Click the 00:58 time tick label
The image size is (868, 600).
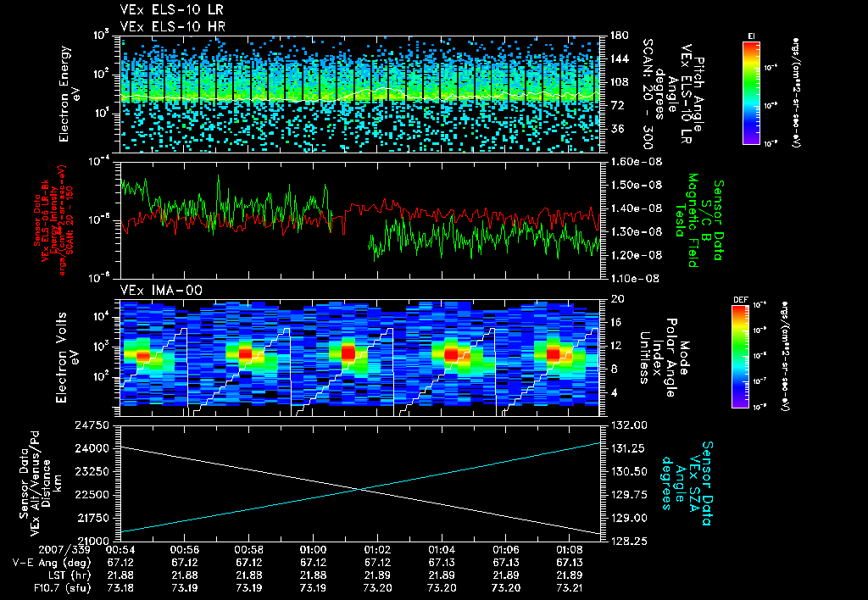pos(248,550)
